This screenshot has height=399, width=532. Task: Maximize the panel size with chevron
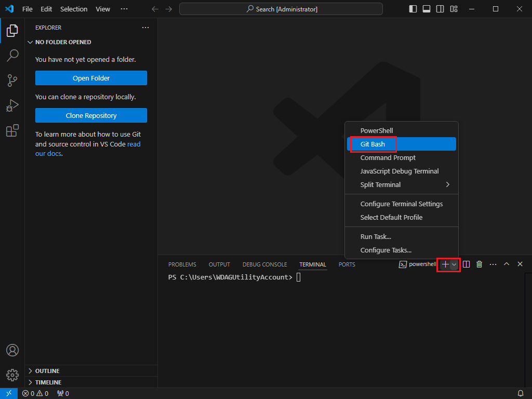[507, 264]
